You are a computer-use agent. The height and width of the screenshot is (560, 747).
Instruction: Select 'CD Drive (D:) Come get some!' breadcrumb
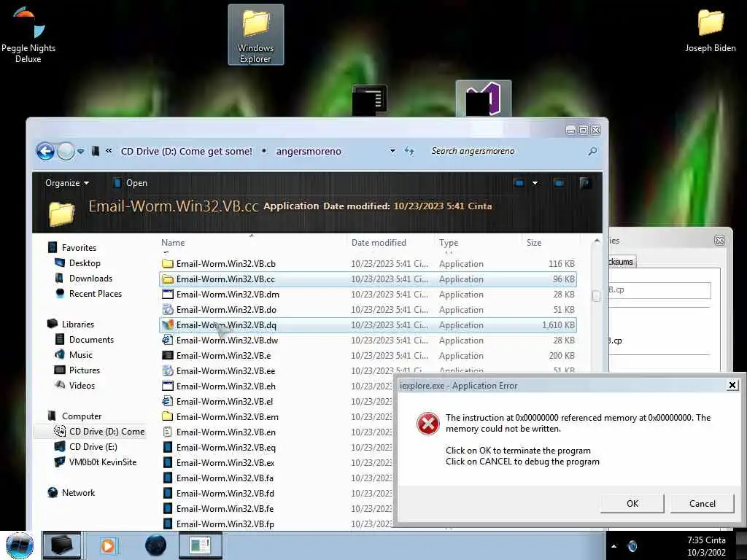point(186,151)
